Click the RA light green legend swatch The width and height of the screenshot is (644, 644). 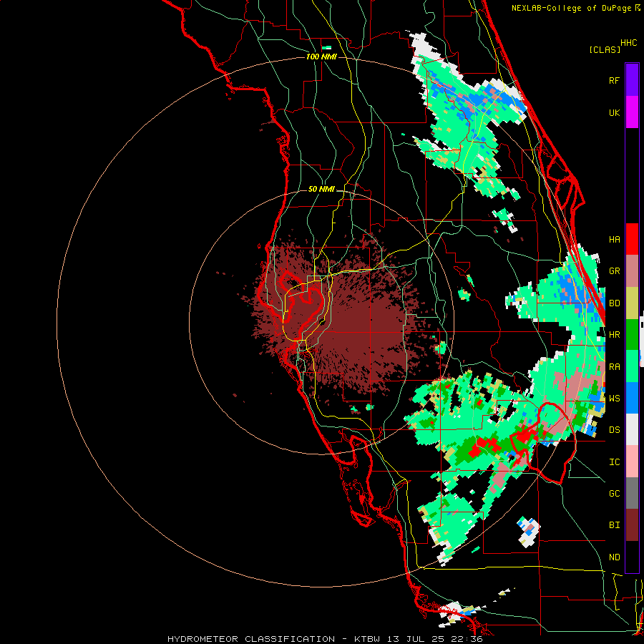point(632,366)
